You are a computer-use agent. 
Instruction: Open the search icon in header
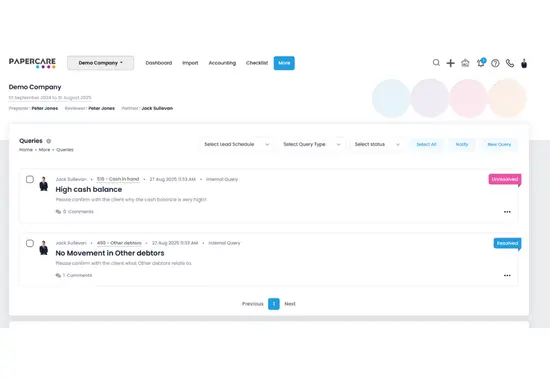pos(436,63)
